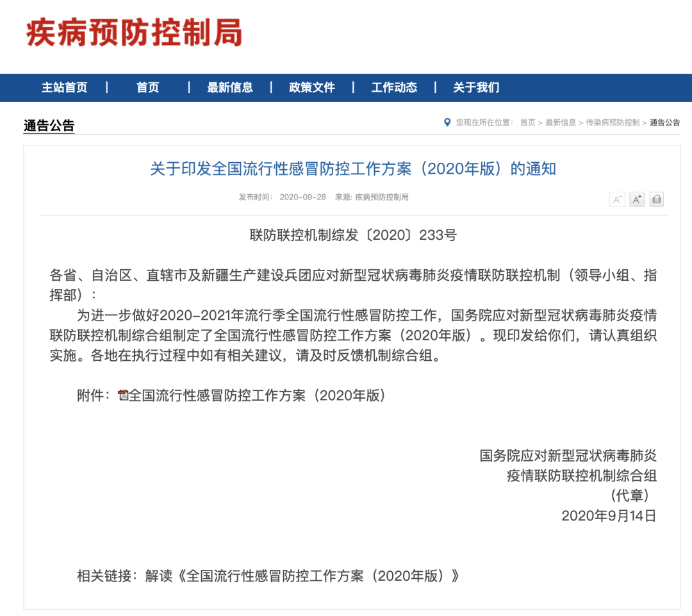Click the body line starting 实施。各地在执行过程中
692x616 pixels.
tap(245, 355)
